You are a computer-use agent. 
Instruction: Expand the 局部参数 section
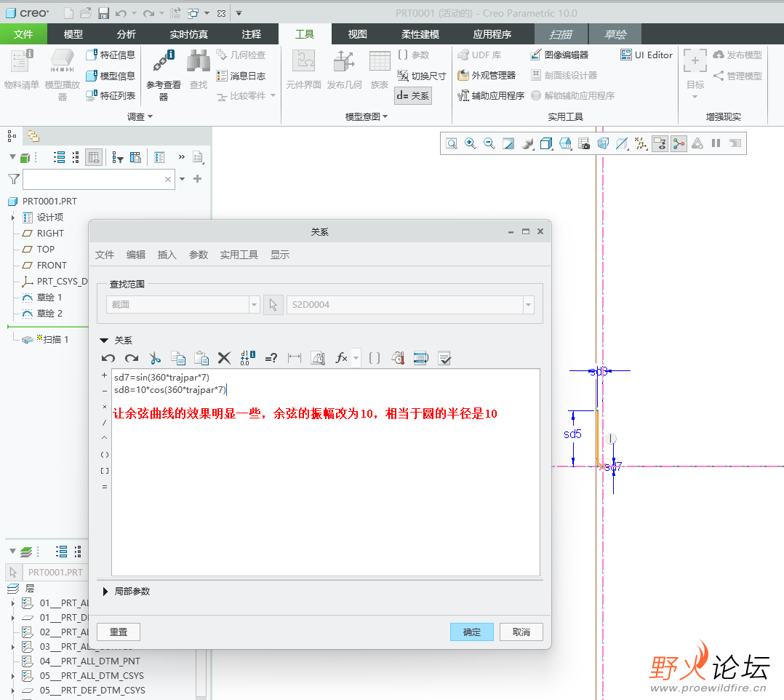[105, 592]
